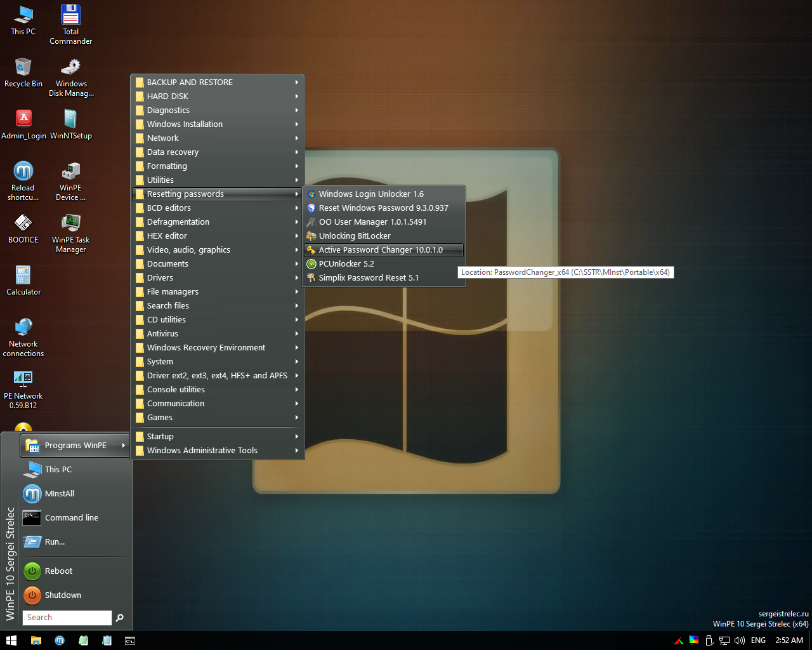Expand Formatting submenu
The width and height of the screenshot is (812, 650).
217,166
